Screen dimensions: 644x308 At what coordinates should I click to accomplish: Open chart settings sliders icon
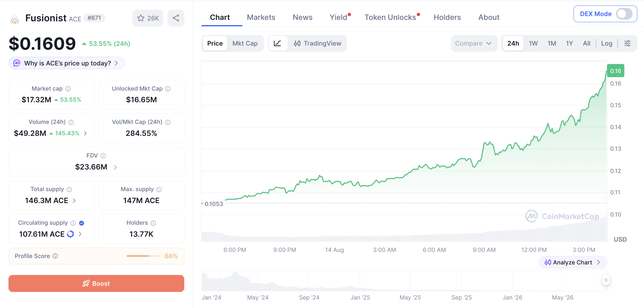(x=627, y=44)
